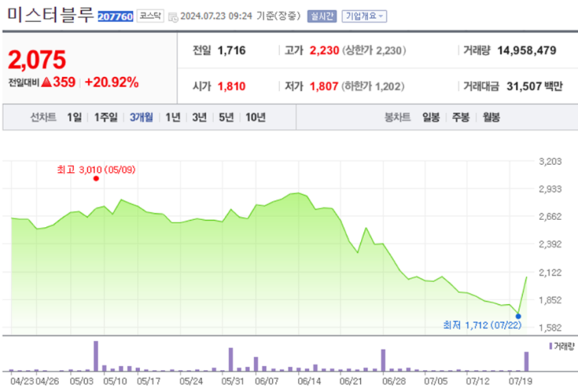Click the 상한가 2,230 upper limit text
Image resolution: width=578 pixels, height=392 pixels.
point(374,51)
